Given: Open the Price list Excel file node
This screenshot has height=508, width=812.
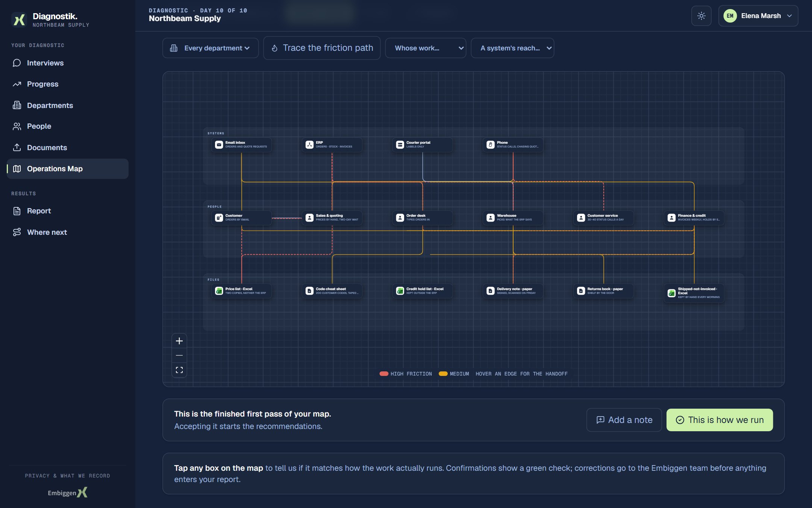Looking at the screenshot, I should (x=241, y=291).
